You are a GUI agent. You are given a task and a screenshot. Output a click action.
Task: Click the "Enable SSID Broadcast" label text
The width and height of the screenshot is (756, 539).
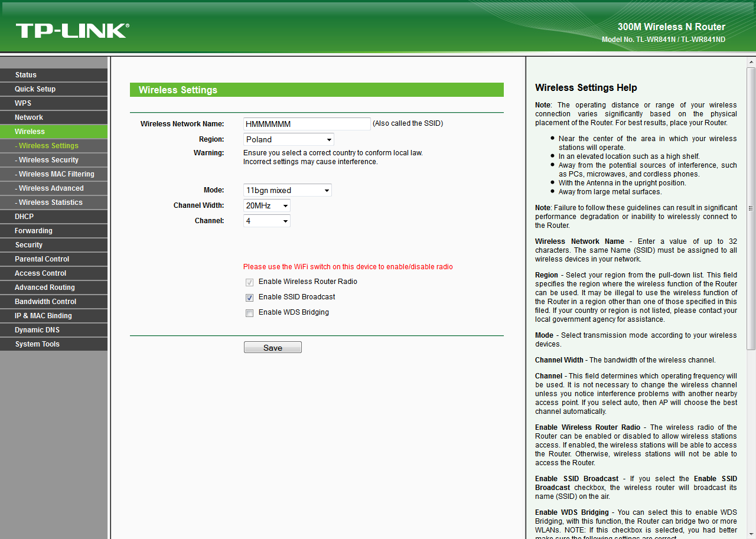297,297
